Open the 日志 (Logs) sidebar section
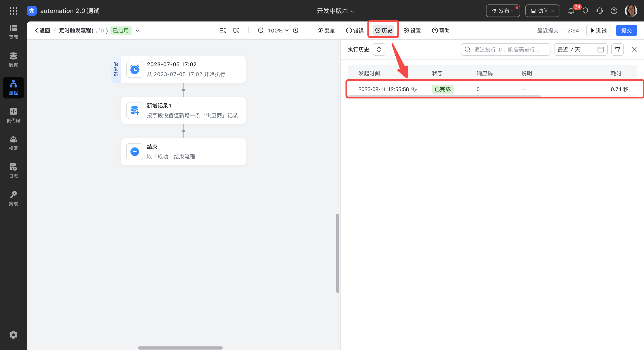 click(13, 171)
